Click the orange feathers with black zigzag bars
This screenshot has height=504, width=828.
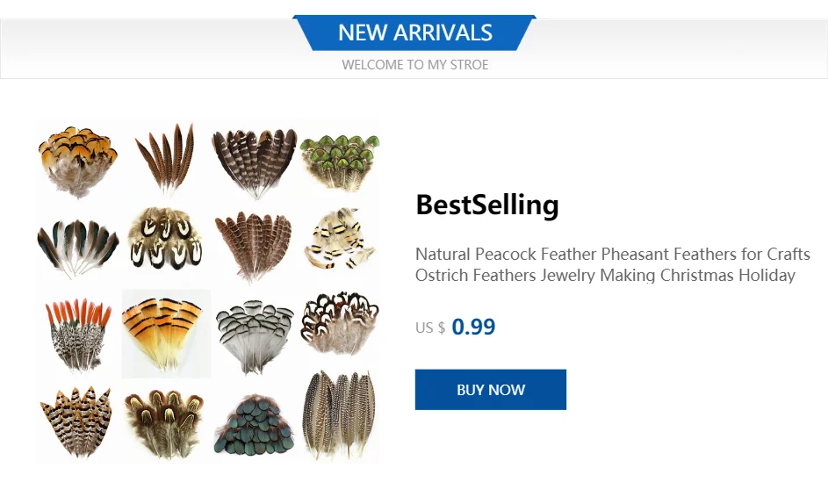pos(77,421)
